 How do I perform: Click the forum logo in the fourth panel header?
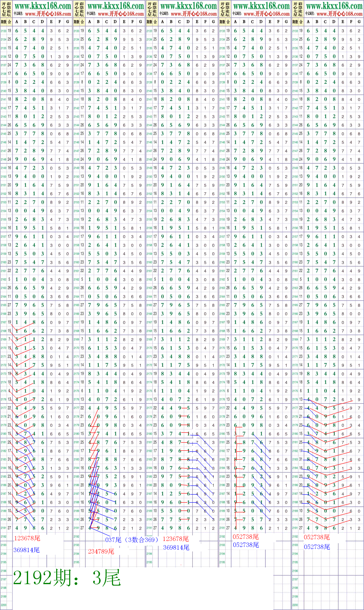225,9
